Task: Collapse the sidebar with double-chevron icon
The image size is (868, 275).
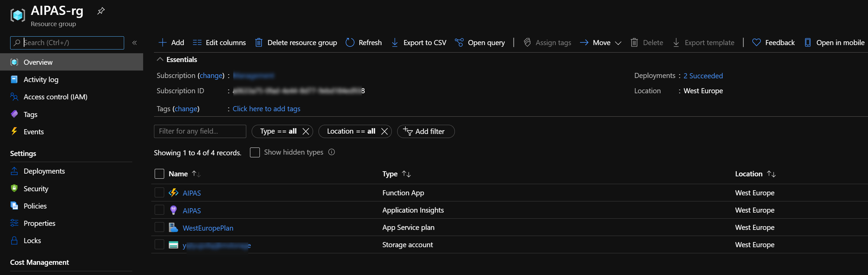Action: coord(134,43)
